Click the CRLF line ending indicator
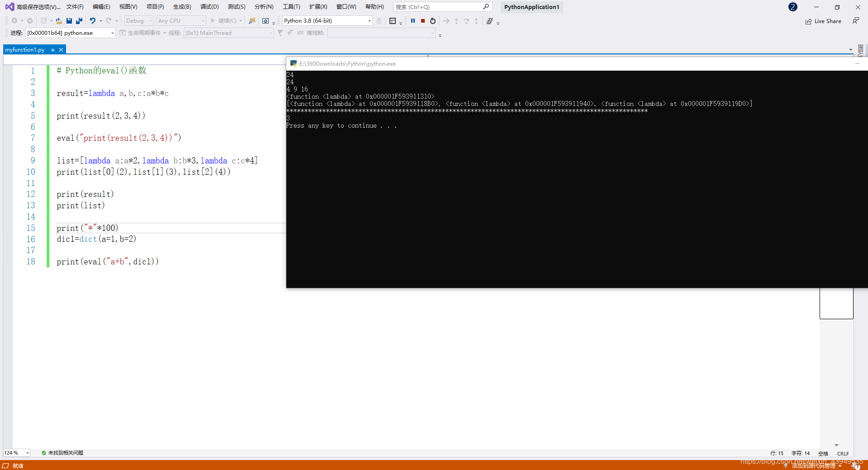The image size is (868, 470). point(843,453)
